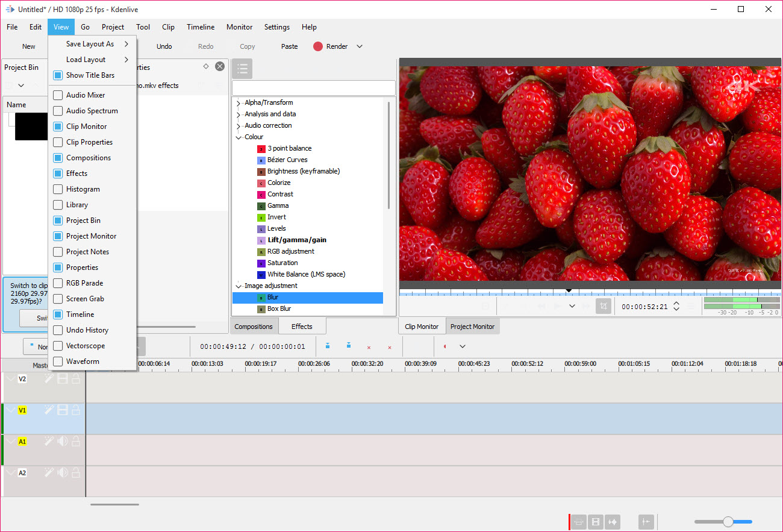Viewport: 783px width, 532px height.
Task: Click the red Render record icon
Action: 318,46
